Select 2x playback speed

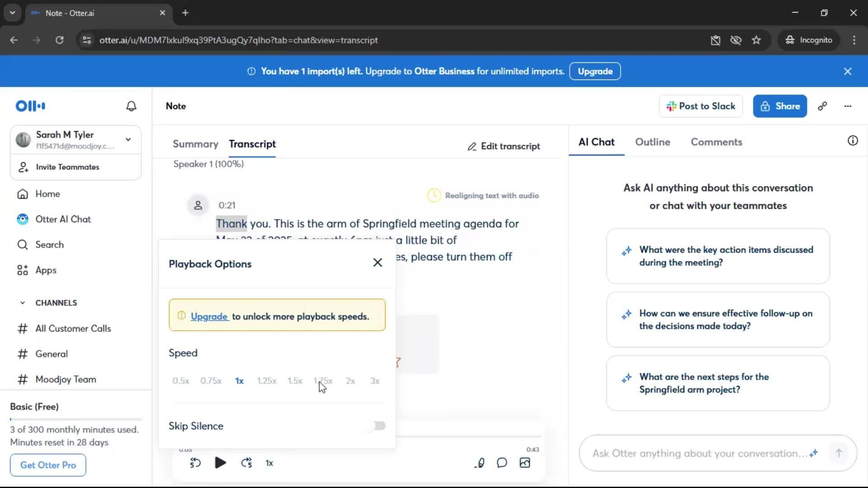350,381
